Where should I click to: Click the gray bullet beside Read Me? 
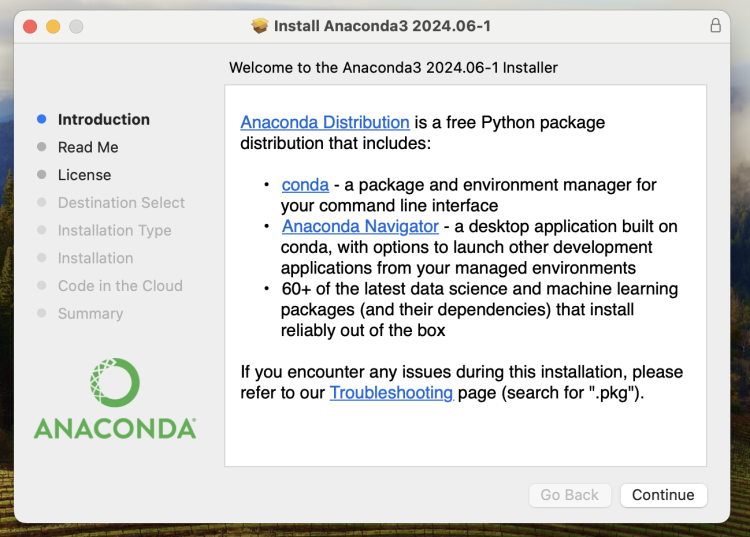point(42,147)
